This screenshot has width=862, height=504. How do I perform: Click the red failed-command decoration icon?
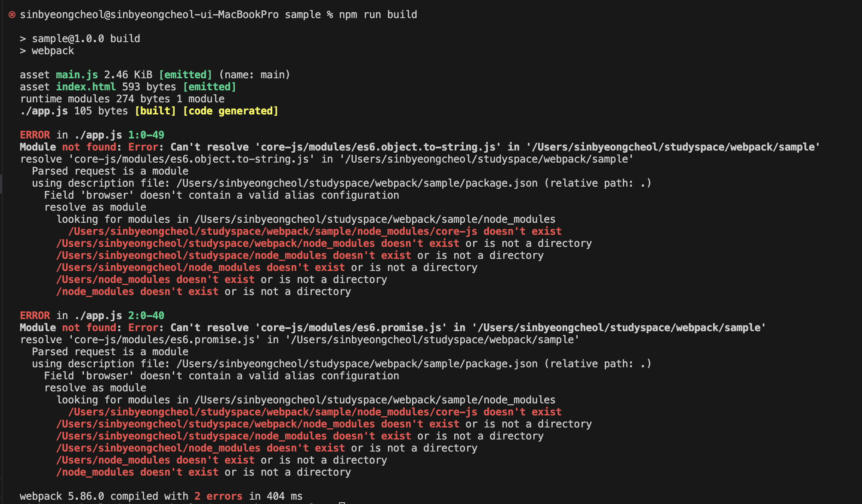pyautogui.click(x=12, y=15)
